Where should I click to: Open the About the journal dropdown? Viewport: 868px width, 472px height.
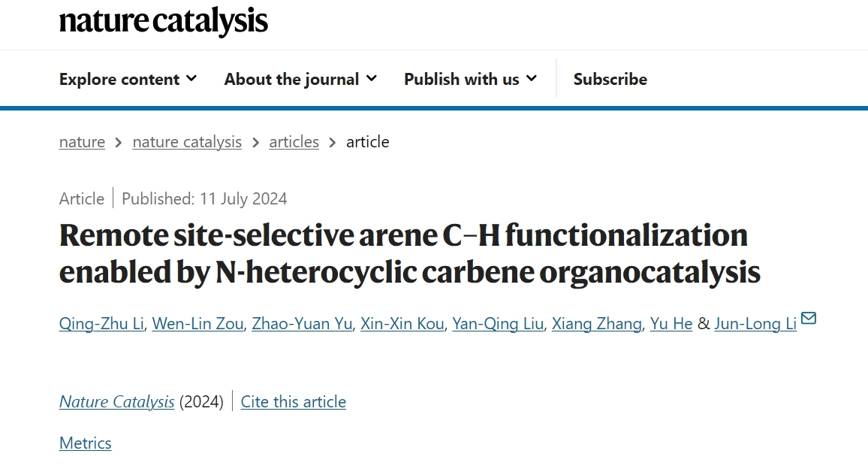click(300, 79)
